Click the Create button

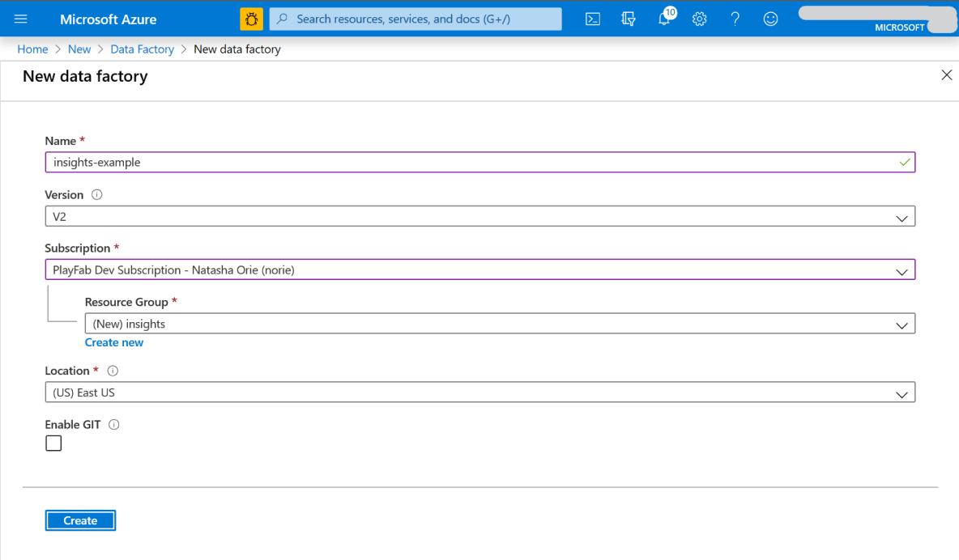(80, 520)
